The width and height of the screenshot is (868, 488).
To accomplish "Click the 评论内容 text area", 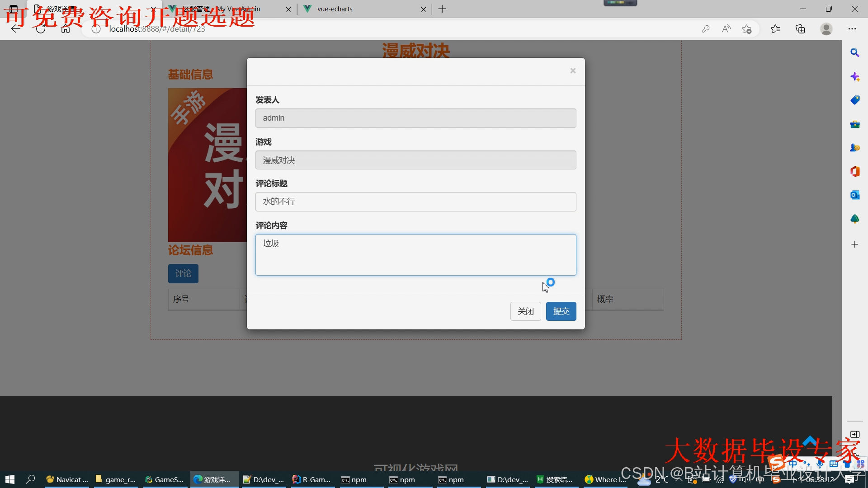I will 415,255.
